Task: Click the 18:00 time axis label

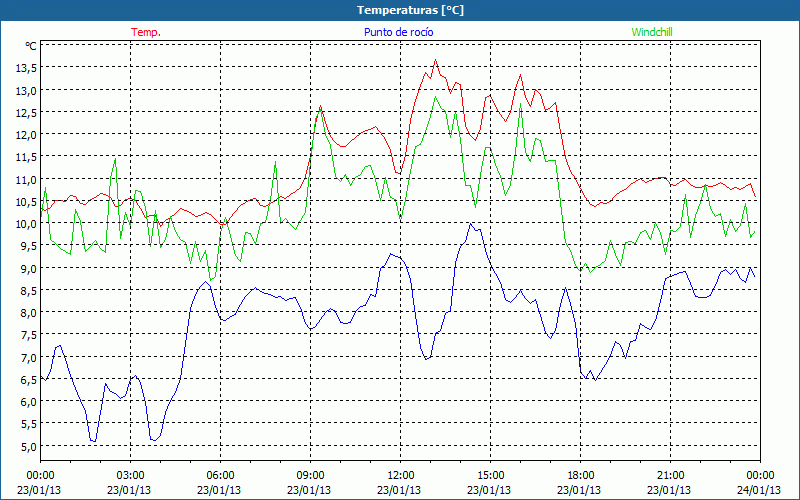Action: click(581, 475)
